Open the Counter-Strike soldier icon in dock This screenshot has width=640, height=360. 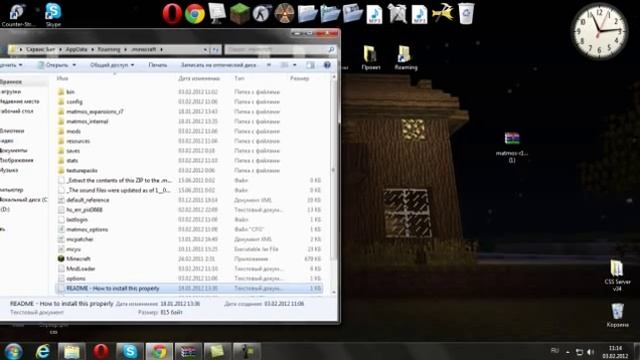[262, 13]
